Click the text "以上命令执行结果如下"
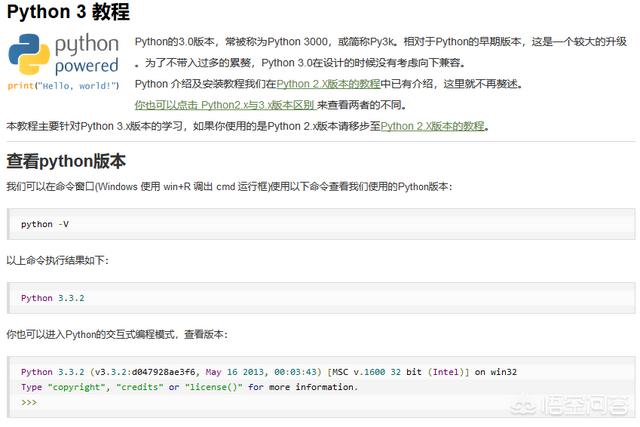This screenshot has height=427, width=640. point(58,260)
